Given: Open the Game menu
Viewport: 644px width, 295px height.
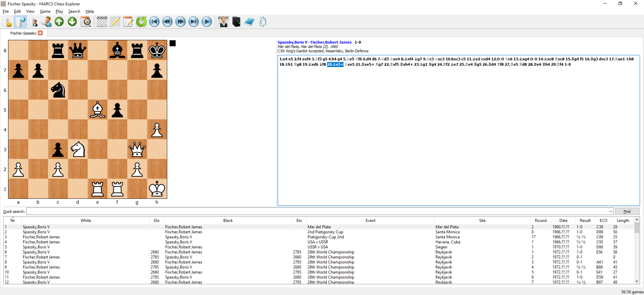Looking at the screenshot, I should (x=45, y=11).
